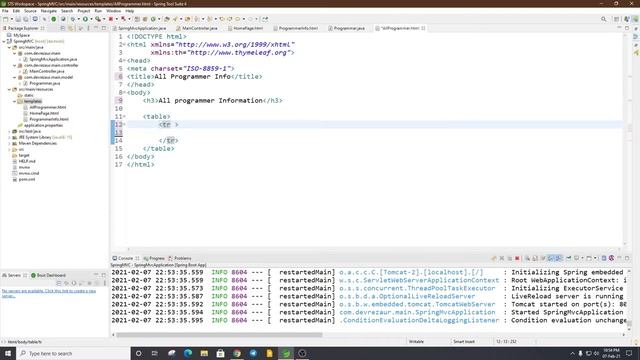Open File Explorer from the taskbar
This screenshot has height=360, width=640.
(204, 353)
